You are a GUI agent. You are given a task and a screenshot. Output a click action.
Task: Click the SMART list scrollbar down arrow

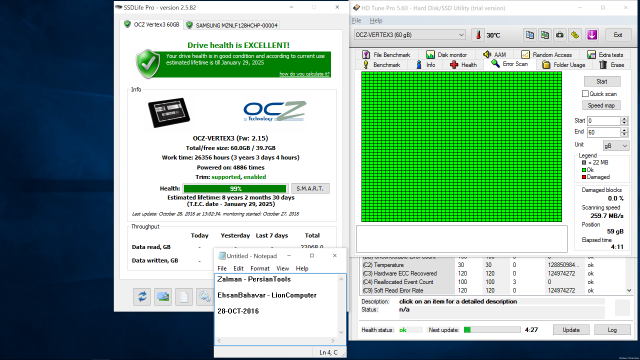629,290
